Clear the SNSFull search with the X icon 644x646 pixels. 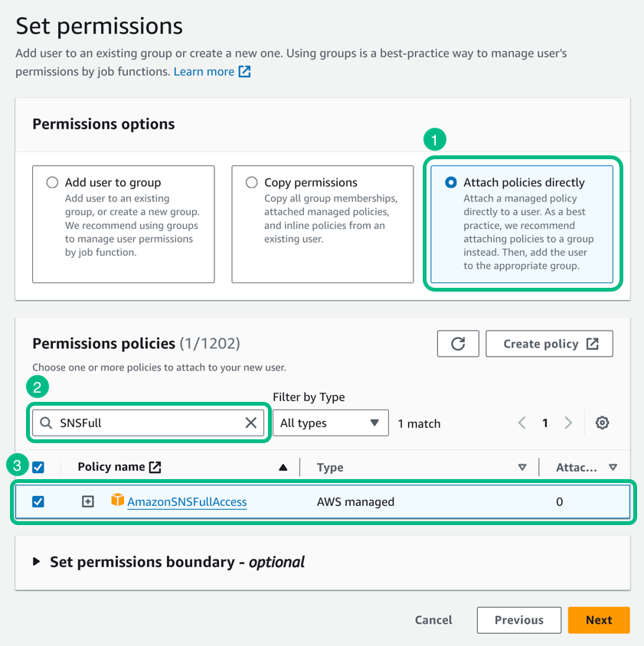pos(251,423)
